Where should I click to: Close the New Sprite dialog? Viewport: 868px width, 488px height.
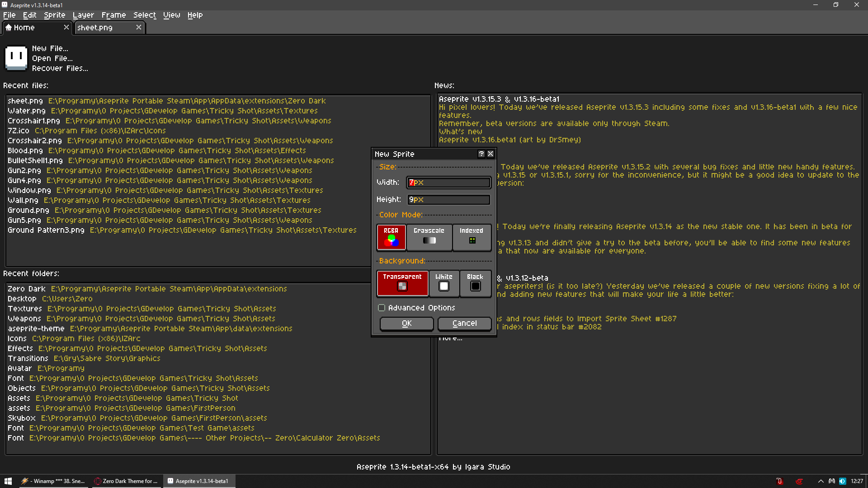[491, 154]
